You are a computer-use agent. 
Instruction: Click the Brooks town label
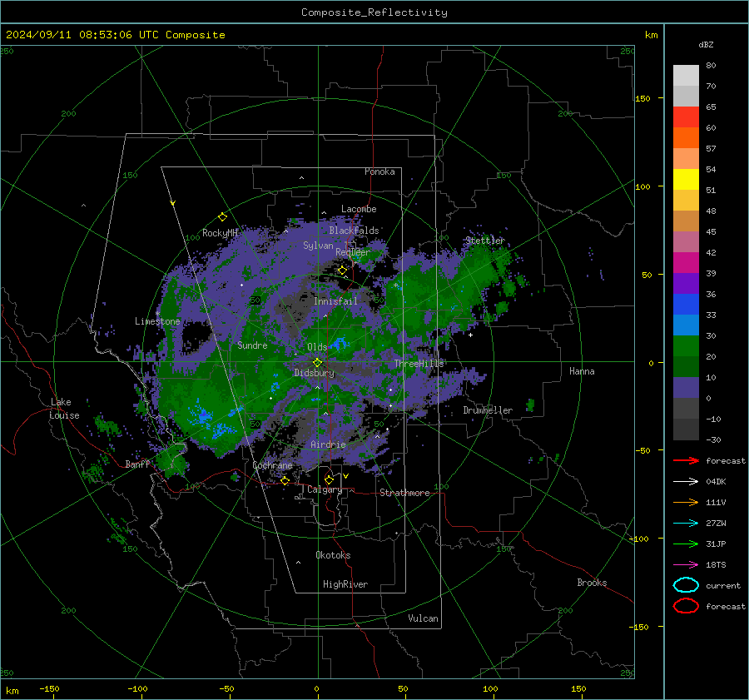(x=592, y=583)
